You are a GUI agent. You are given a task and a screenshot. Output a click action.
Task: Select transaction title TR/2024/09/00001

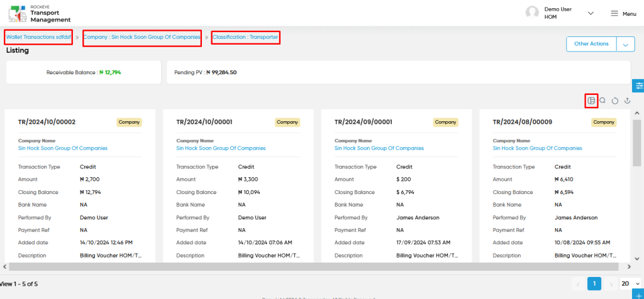(364, 122)
